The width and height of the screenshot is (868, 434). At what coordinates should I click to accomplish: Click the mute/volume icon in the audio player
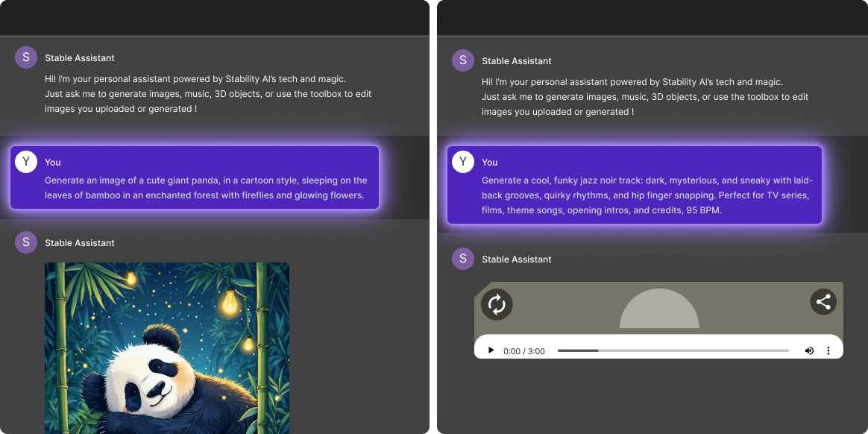[809, 350]
